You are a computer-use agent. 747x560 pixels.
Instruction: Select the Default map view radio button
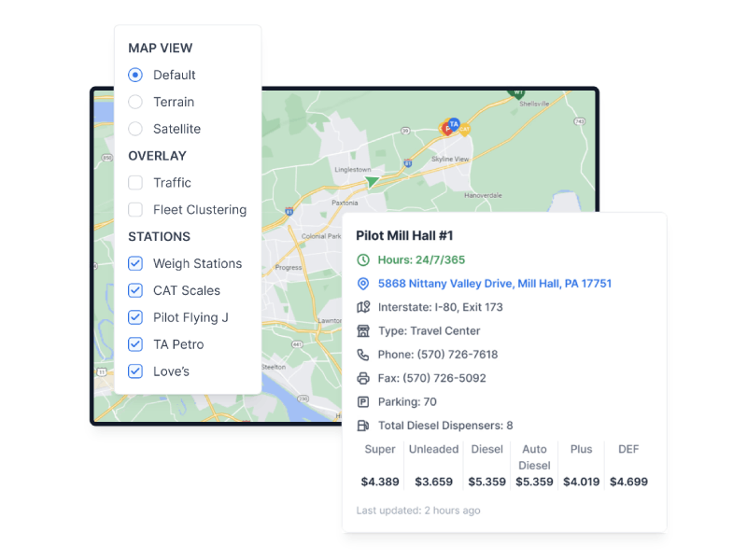pos(135,75)
